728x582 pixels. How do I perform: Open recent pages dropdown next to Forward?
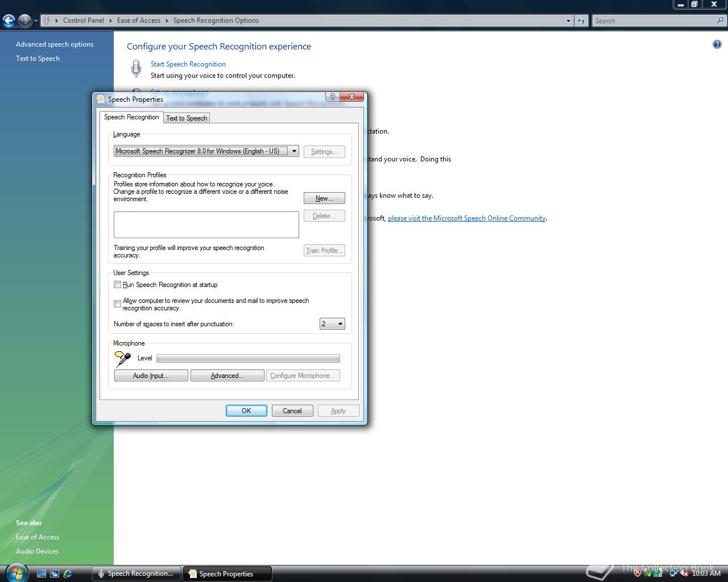coord(36,21)
